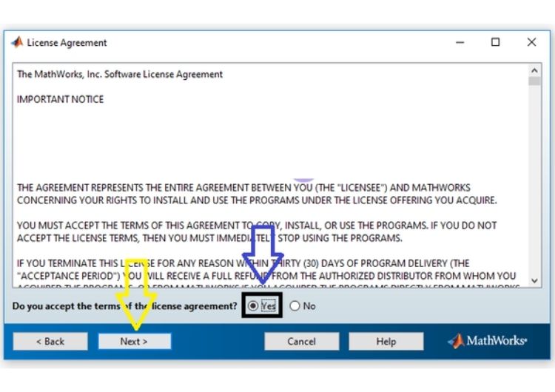Click the line starting 'IF YOU TERMINATE THIS'
The image size is (555, 392).
pyautogui.click(x=243, y=263)
